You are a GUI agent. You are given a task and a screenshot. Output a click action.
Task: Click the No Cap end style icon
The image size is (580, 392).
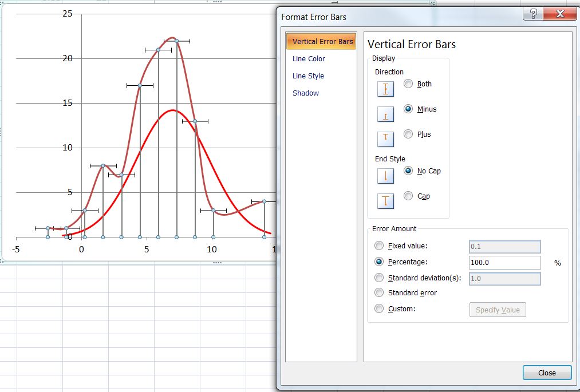(x=385, y=176)
